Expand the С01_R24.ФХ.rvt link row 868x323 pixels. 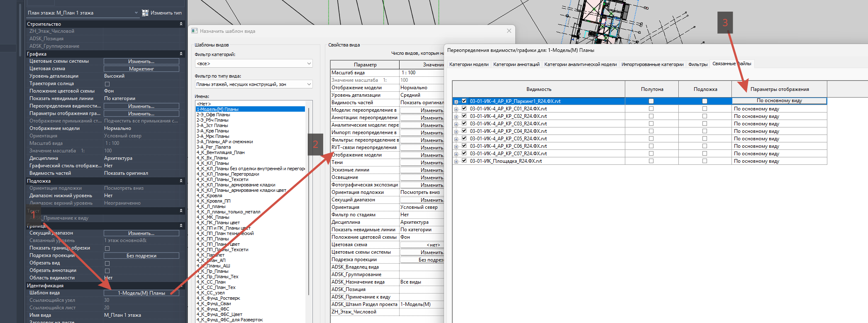(456, 109)
